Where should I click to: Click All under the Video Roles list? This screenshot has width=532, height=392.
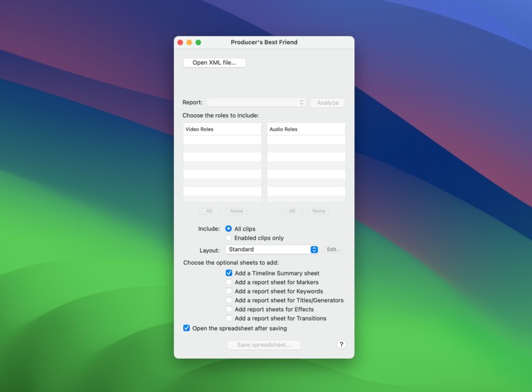209,211
